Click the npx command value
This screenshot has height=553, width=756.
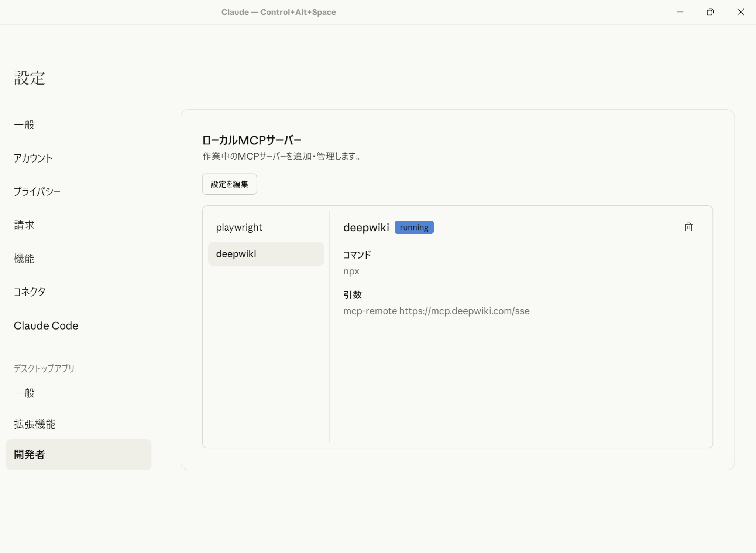351,271
